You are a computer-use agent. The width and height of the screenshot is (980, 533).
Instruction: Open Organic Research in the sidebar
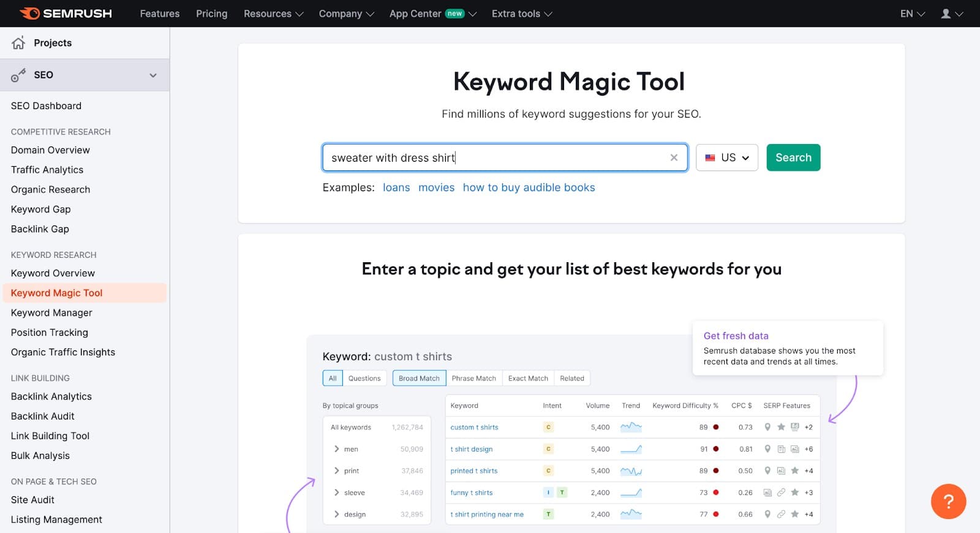(50, 189)
